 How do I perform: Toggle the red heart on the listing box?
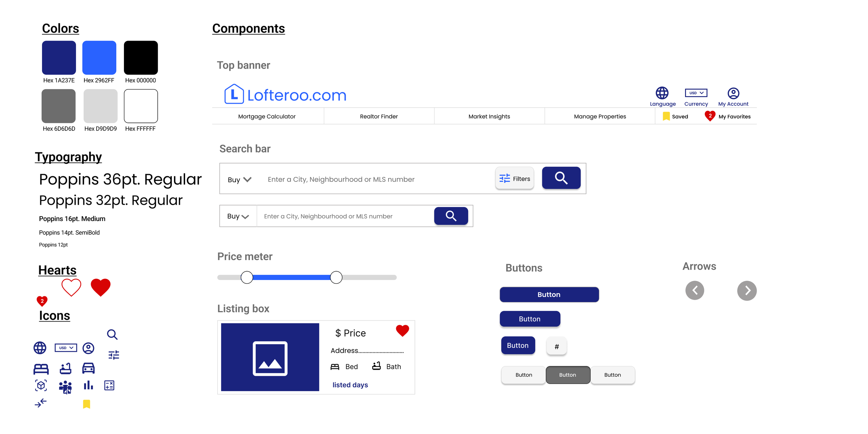click(x=402, y=331)
